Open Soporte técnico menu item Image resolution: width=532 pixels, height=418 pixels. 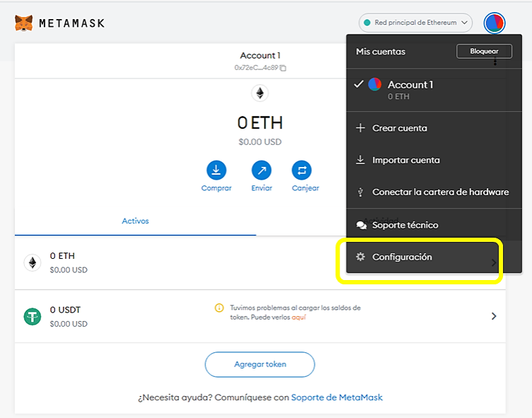[x=434, y=225]
